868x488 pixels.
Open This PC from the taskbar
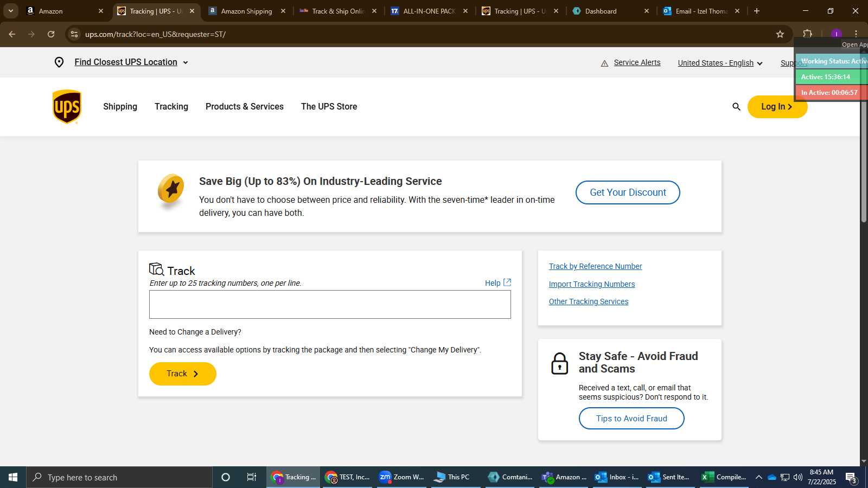(x=455, y=477)
